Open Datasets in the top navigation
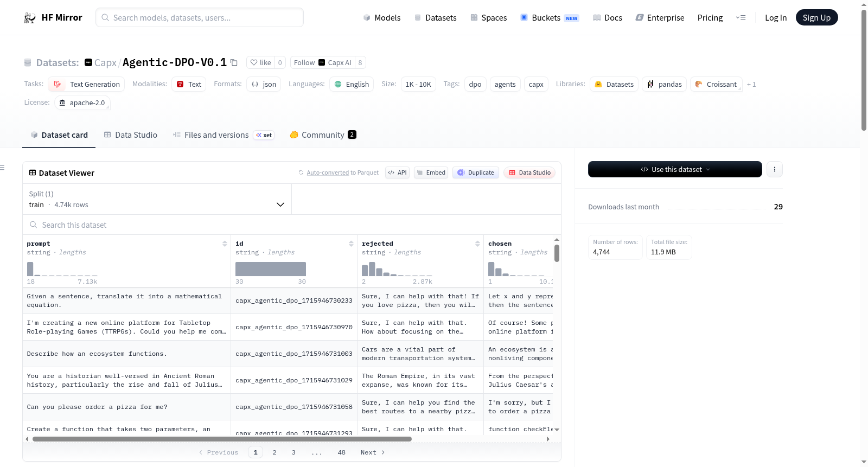This screenshot has height=467, width=868. click(435, 18)
